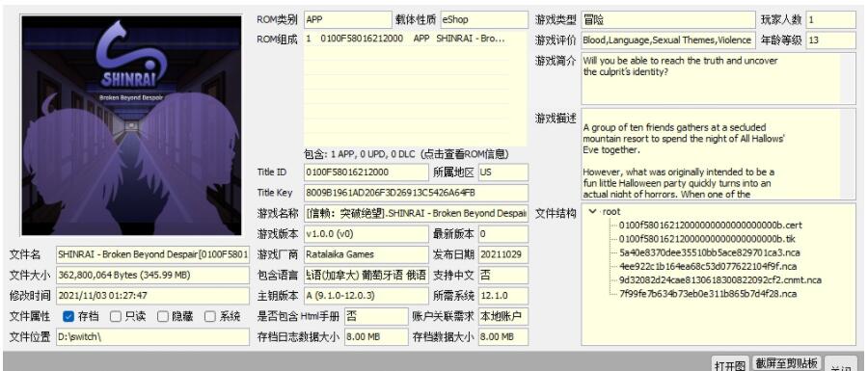Click the 游戏评价 rating field
This screenshot has height=371, width=868.
668,40
